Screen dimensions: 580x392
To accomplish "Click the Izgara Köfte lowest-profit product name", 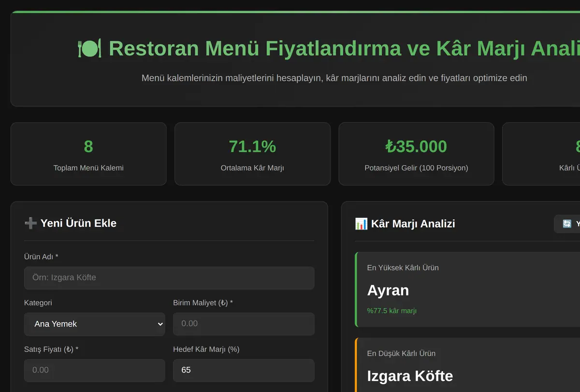I will coord(410,376).
